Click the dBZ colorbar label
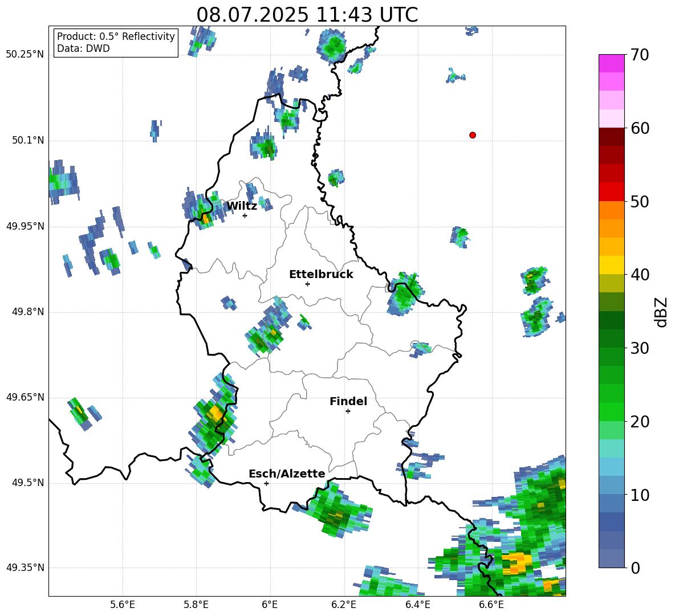This screenshot has height=616, width=675. click(x=661, y=312)
